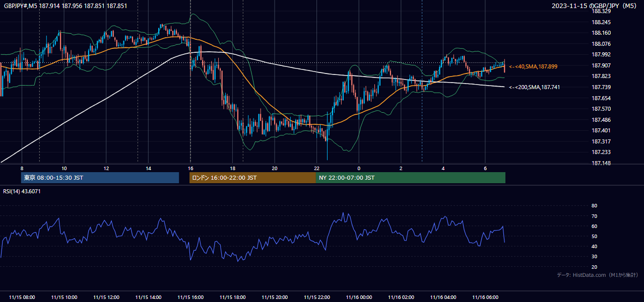Click price level 187.654 on axis
644x302 pixels.
point(601,98)
